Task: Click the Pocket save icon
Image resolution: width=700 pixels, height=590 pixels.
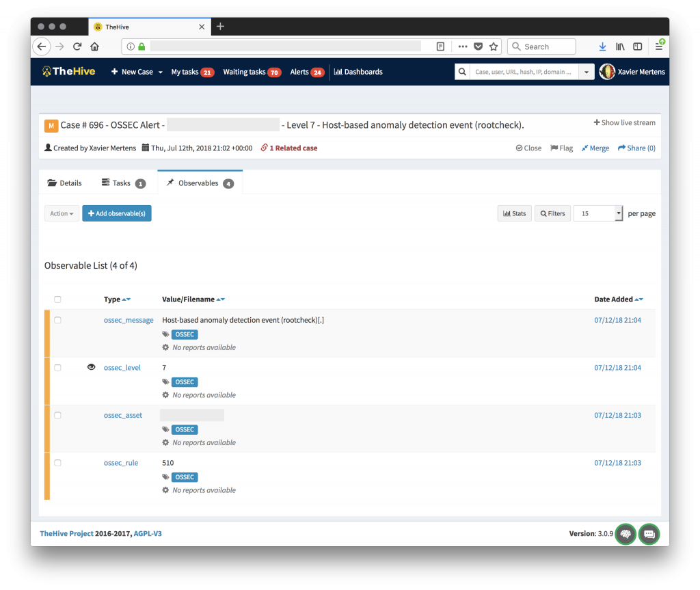Action: coord(478,46)
